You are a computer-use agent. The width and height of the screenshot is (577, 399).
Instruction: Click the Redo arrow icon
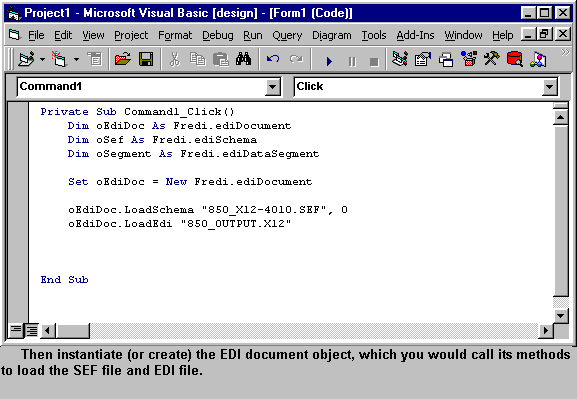tap(296, 59)
